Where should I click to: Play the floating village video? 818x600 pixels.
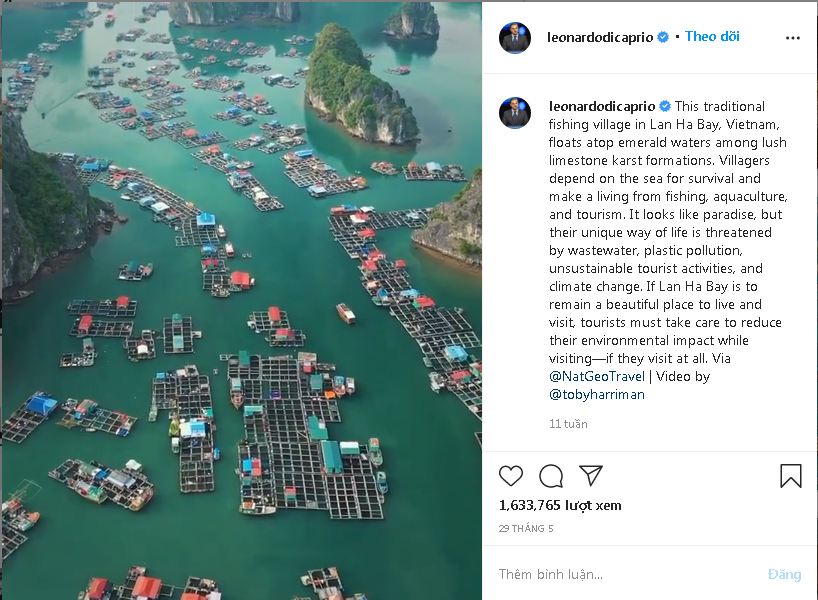(x=242, y=300)
